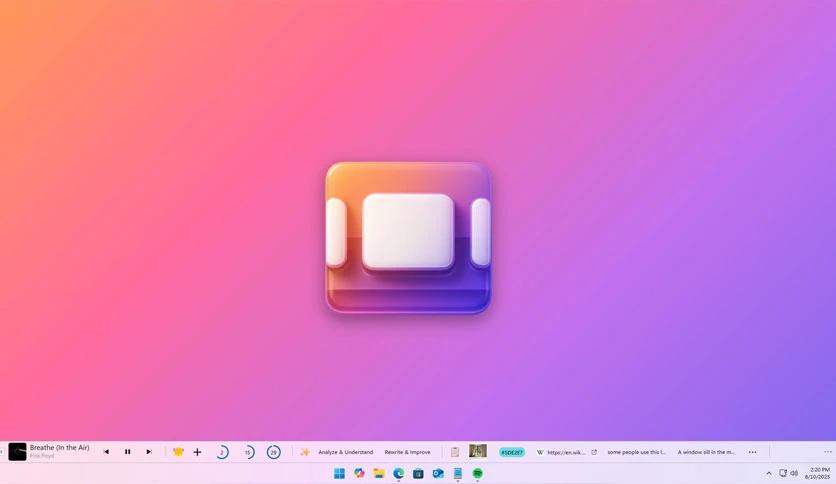Image resolution: width=836 pixels, height=484 pixels.
Task: Click the AI sparkle icon
Action: (305, 452)
